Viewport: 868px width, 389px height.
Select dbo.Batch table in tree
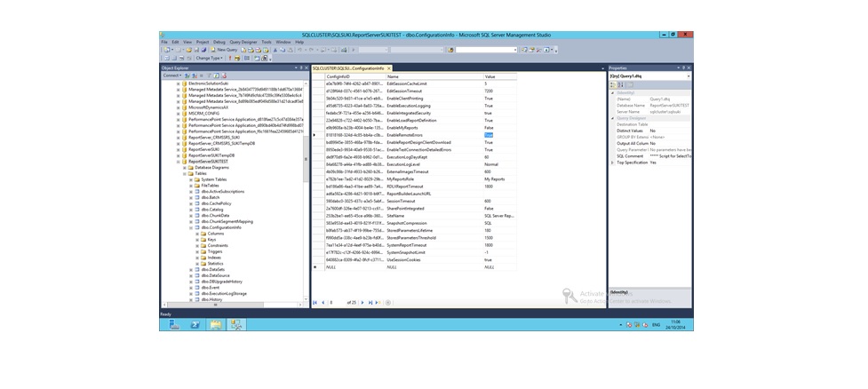211,197
